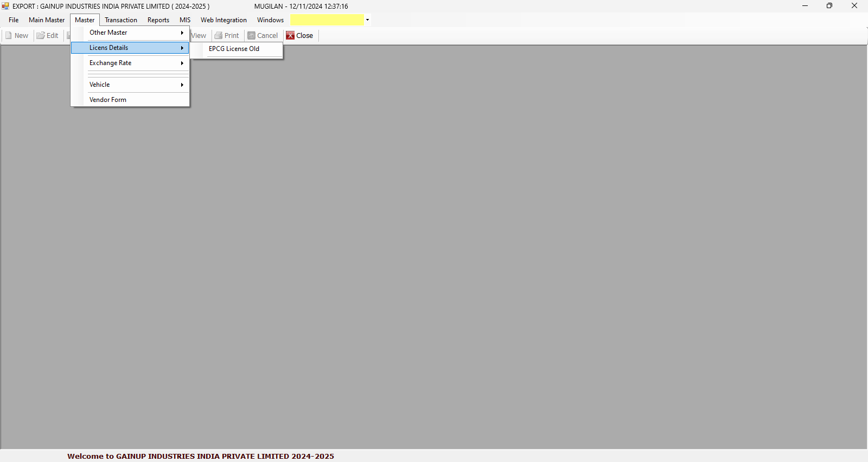Click the Edit folder toolbar icon
Screen dimensions: 868x462
click(x=41, y=36)
